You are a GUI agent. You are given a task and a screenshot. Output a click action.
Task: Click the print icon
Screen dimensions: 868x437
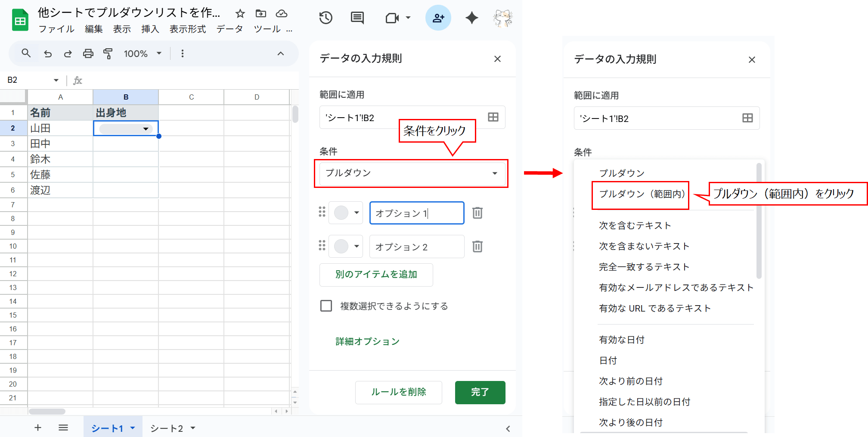click(x=88, y=53)
